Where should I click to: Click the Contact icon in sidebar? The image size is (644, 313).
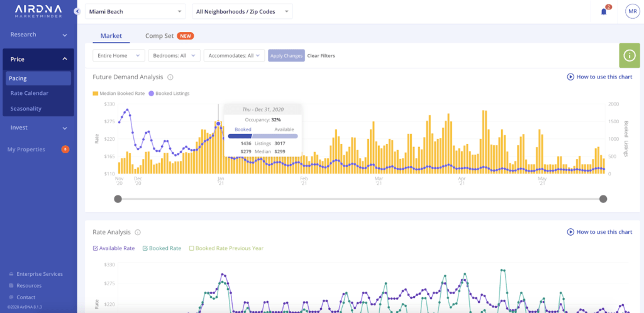11,297
